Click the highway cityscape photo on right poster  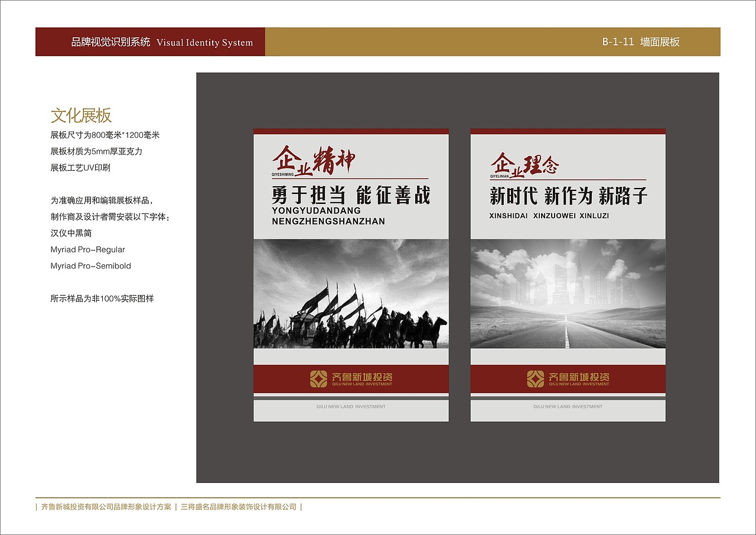[x=567, y=296]
